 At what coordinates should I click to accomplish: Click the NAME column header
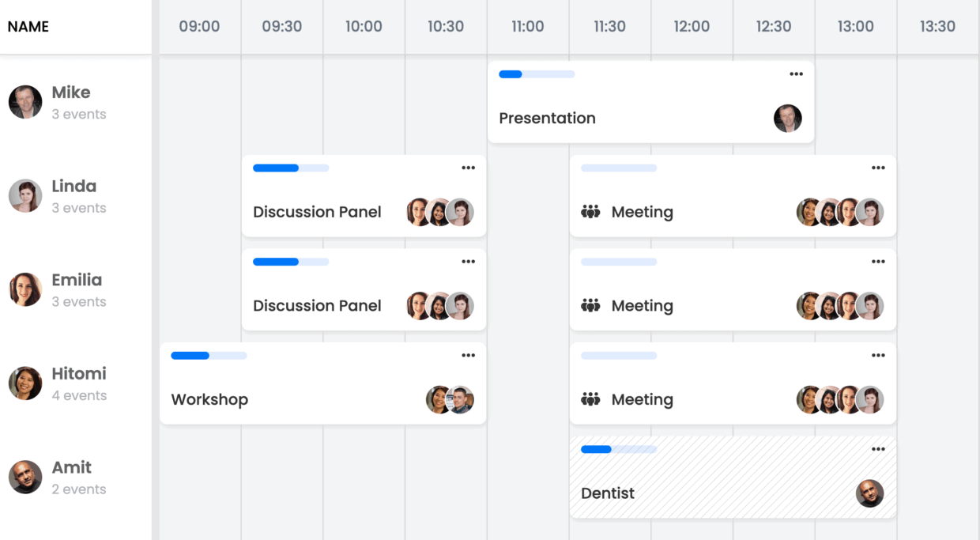[x=28, y=26]
